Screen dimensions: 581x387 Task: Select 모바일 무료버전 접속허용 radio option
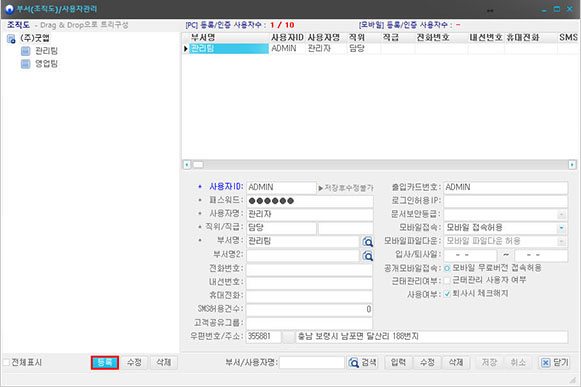[x=447, y=268]
